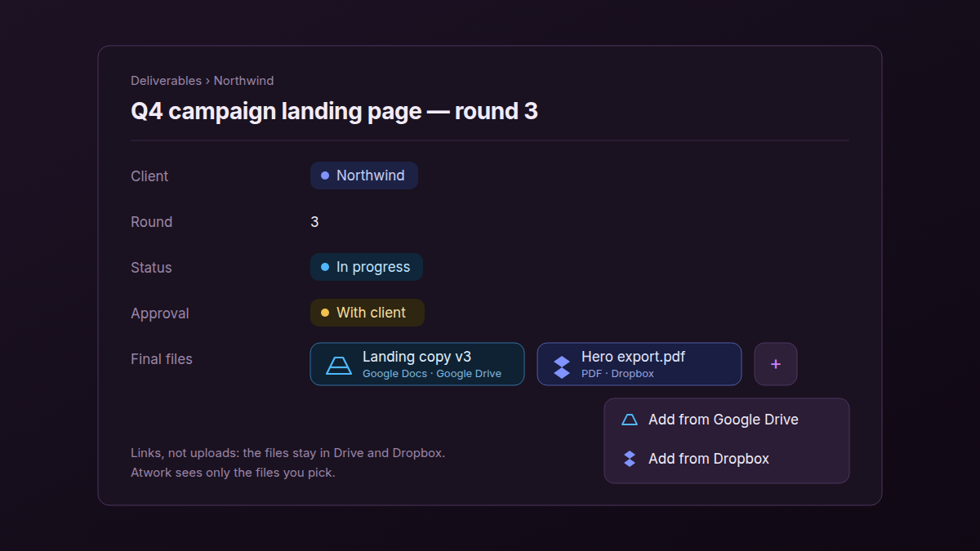Click the Round value 3
980x551 pixels.
[x=314, y=222]
